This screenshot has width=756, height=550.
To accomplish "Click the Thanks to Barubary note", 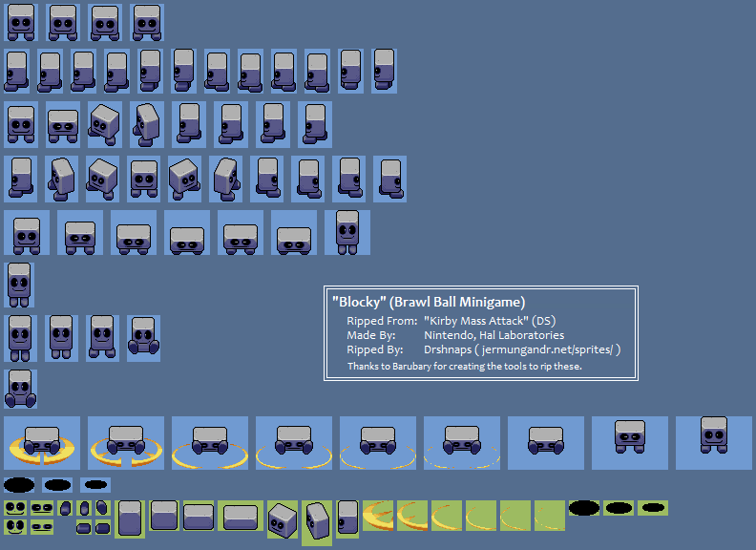I will (x=464, y=366).
